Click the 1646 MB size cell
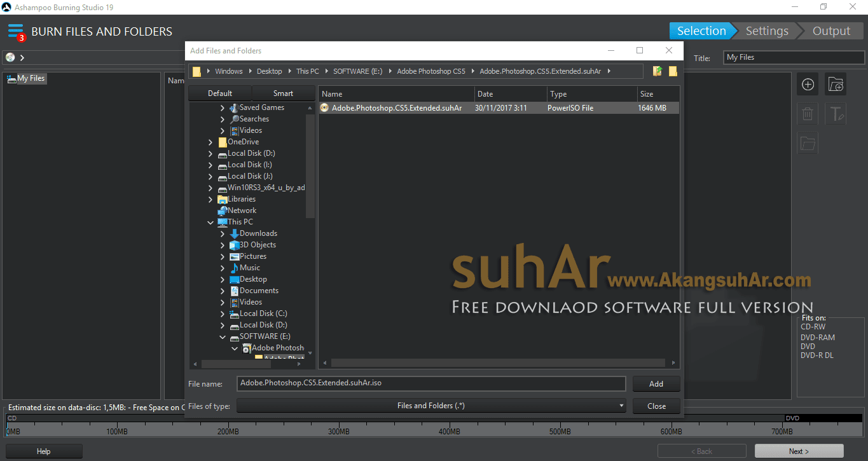Viewport: 868px width, 461px height. [652, 108]
